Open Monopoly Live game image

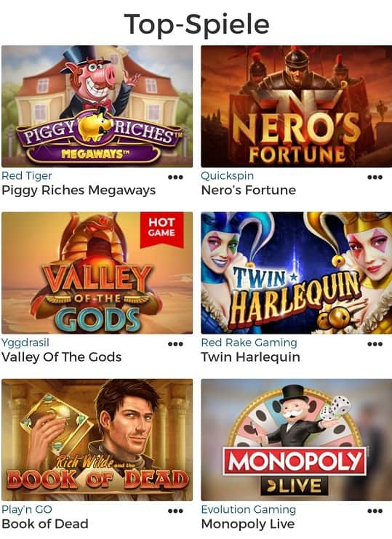(297, 440)
